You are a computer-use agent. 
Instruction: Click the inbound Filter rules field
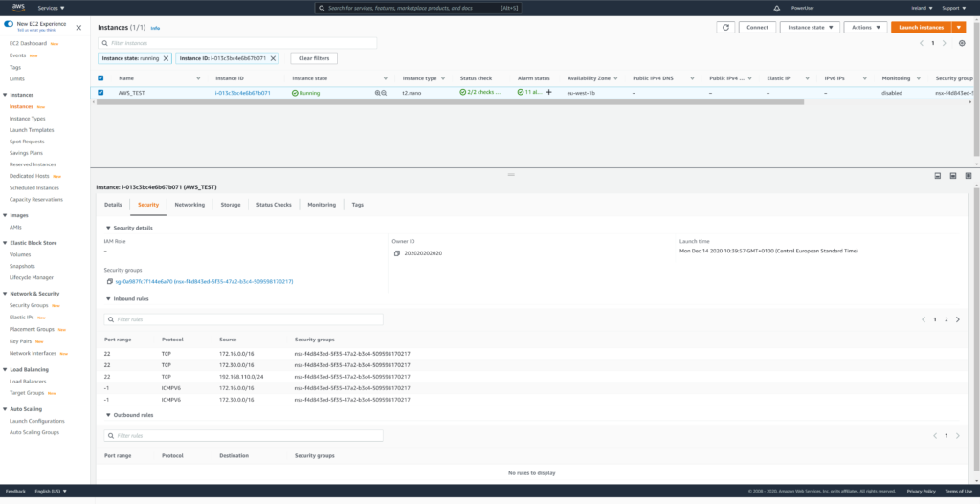(x=244, y=319)
